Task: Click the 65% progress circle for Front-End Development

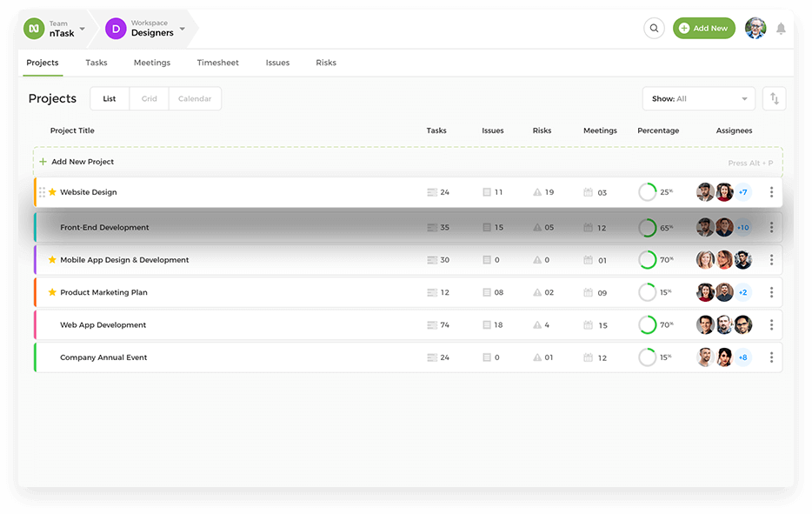Action: point(648,228)
